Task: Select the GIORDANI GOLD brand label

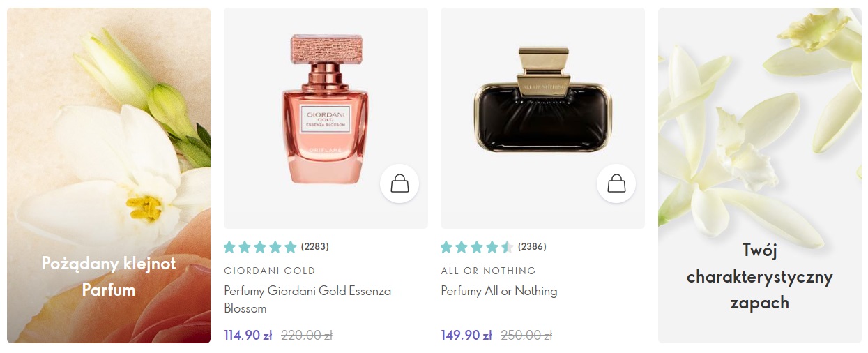Action: point(270,271)
